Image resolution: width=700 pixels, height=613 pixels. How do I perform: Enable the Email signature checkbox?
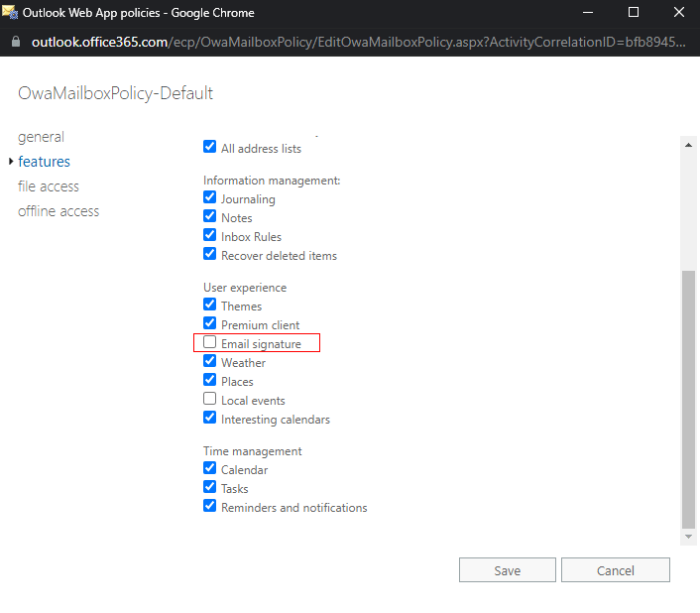tap(209, 343)
